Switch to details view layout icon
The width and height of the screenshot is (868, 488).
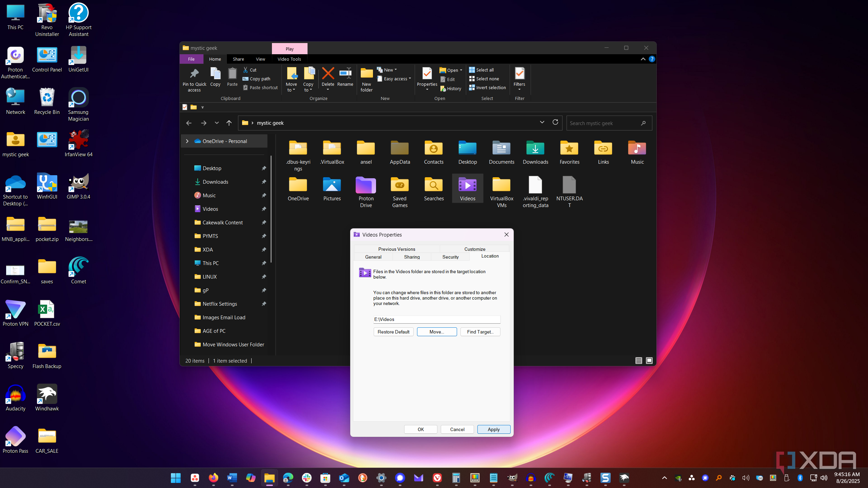[638, 361]
